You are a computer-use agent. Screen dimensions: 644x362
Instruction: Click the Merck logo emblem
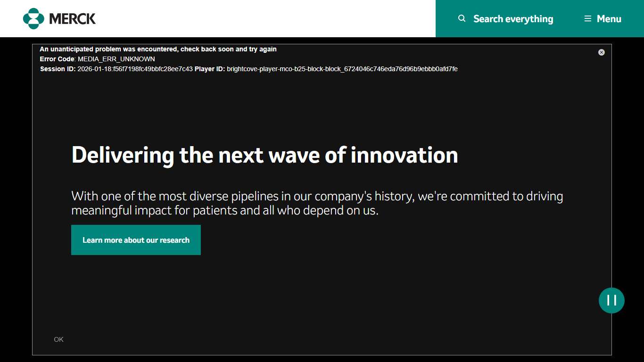(33, 19)
